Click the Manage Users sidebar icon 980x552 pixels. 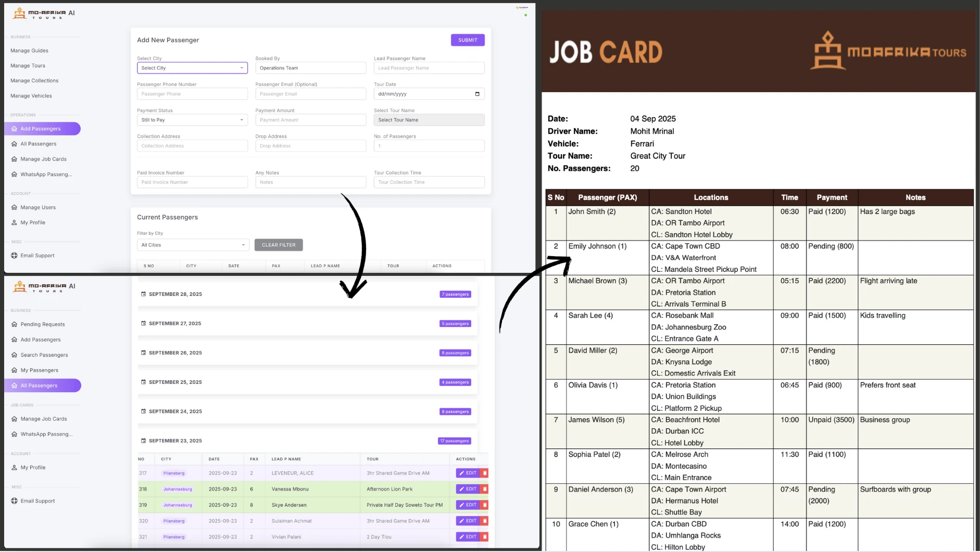coord(14,207)
